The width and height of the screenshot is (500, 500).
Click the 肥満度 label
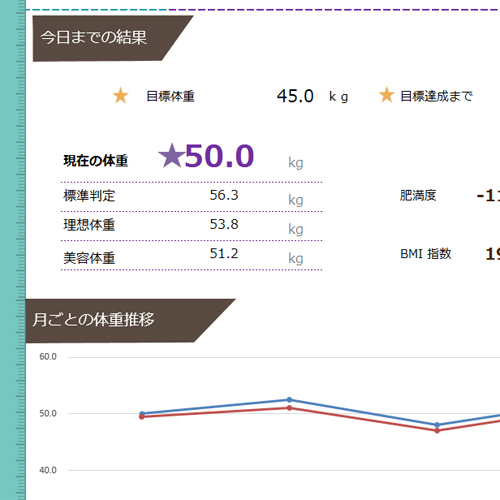click(x=418, y=195)
